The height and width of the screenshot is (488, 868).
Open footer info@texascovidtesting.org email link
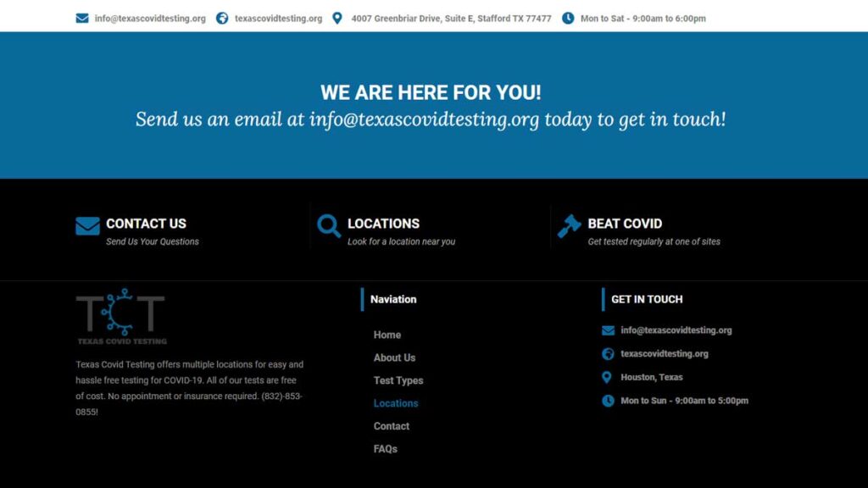click(x=676, y=330)
